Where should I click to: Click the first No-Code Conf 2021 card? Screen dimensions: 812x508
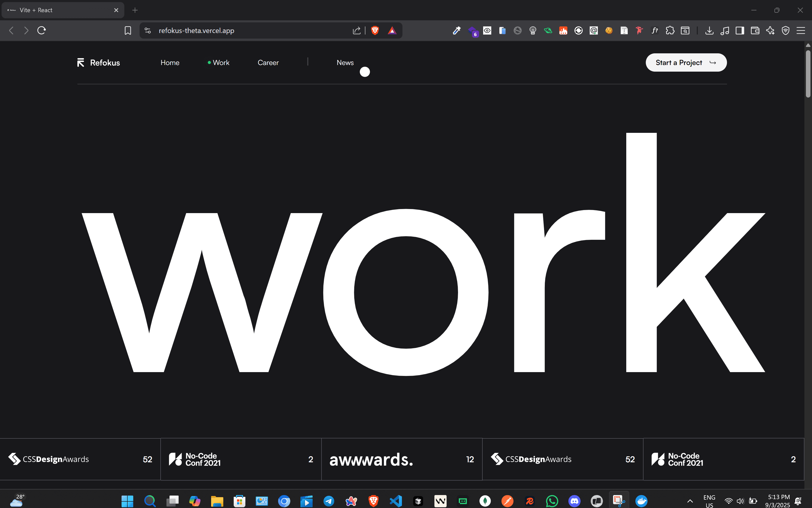tap(241, 459)
